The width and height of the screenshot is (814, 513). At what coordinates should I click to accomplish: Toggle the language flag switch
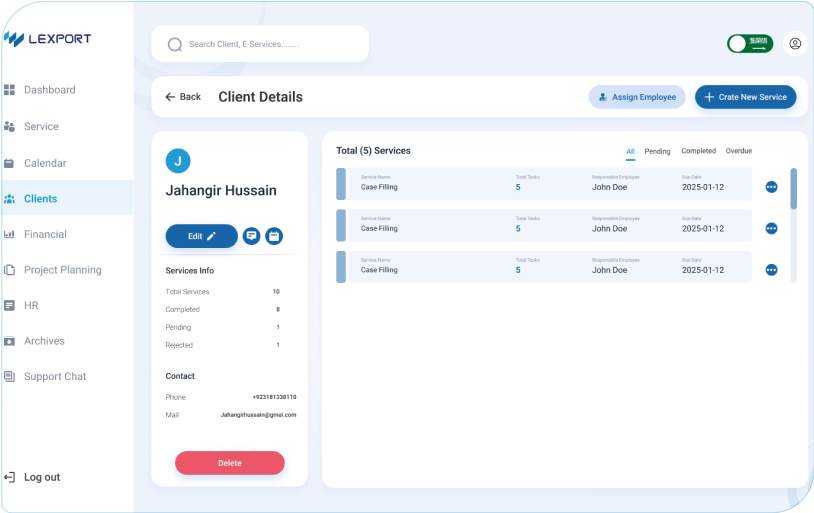click(750, 44)
